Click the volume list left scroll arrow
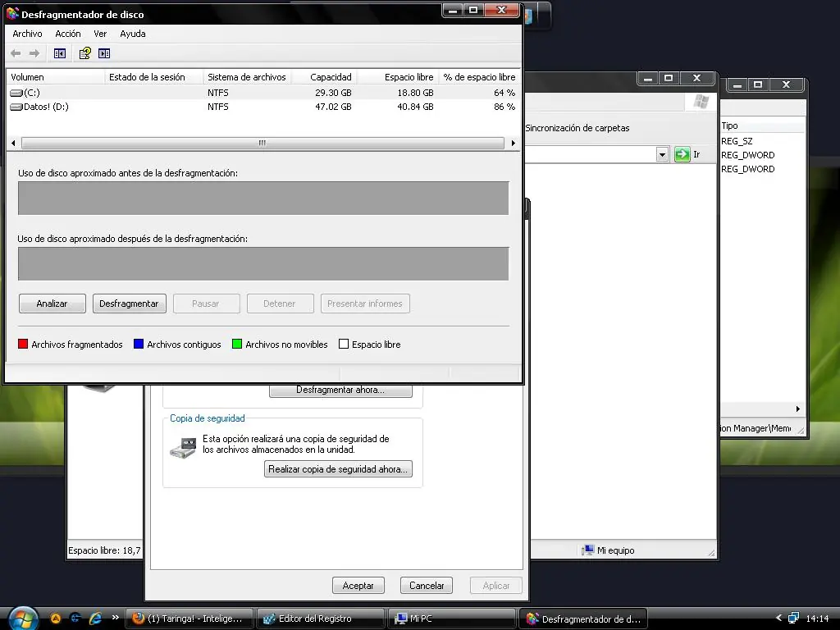This screenshot has height=630, width=840. point(13,143)
